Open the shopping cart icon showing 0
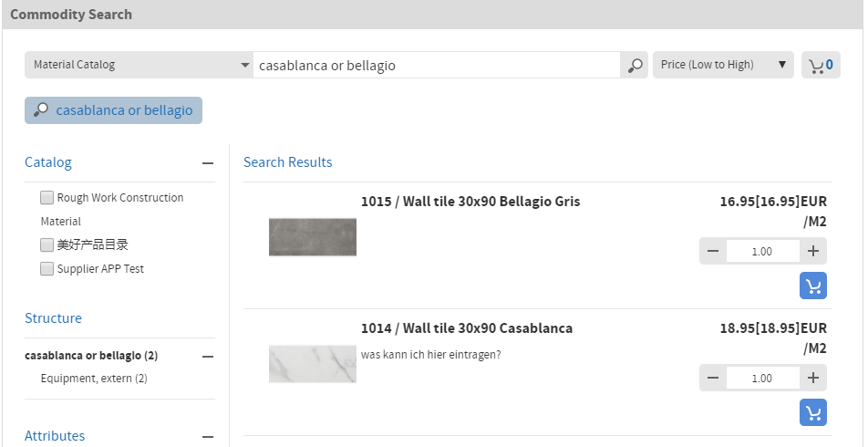Screen dimensions: 868x447 click(821, 66)
